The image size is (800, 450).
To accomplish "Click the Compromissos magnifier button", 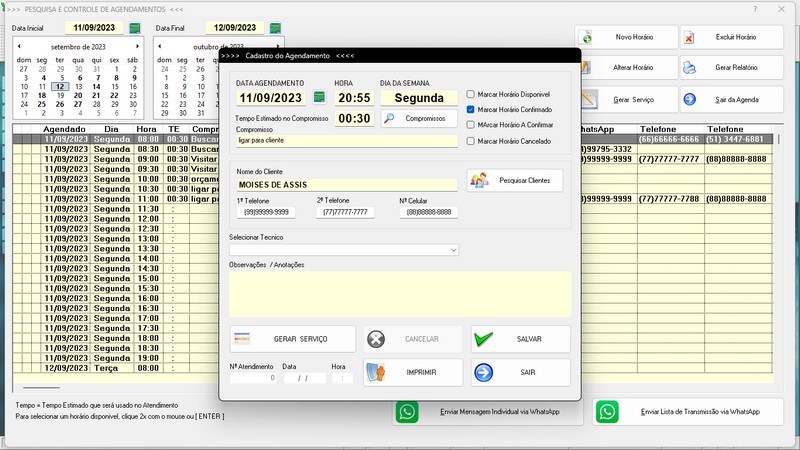I will tap(419, 118).
